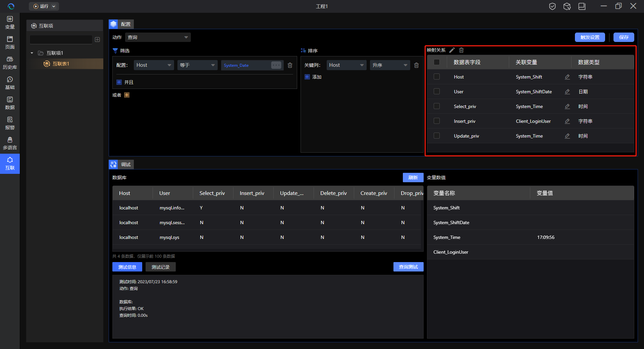Switch to the 配置 tab
This screenshot has height=349, width=644.
121,24
